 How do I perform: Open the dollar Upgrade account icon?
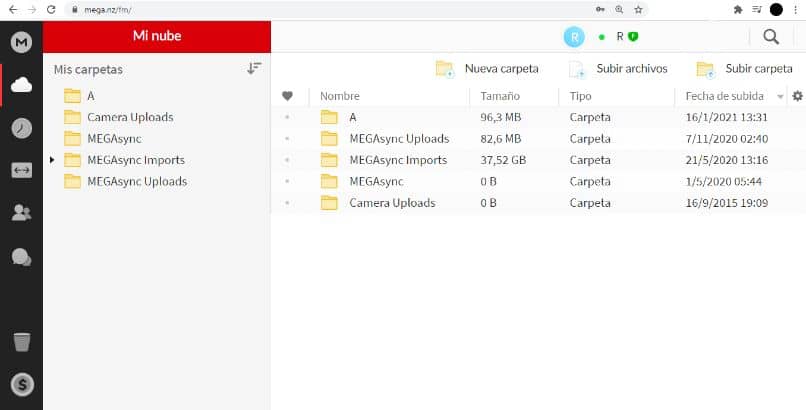point(22,384)
